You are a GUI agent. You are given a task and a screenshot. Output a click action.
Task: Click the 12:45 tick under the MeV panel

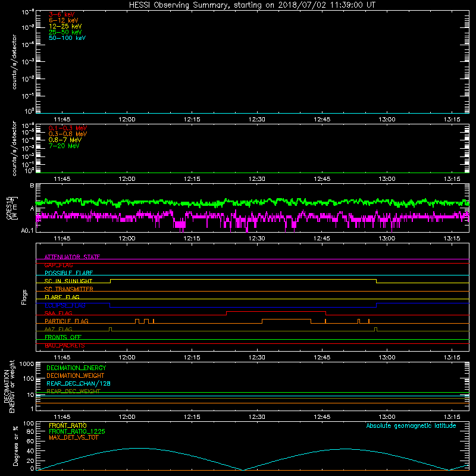pyautogui.click(x=322, y=179)
